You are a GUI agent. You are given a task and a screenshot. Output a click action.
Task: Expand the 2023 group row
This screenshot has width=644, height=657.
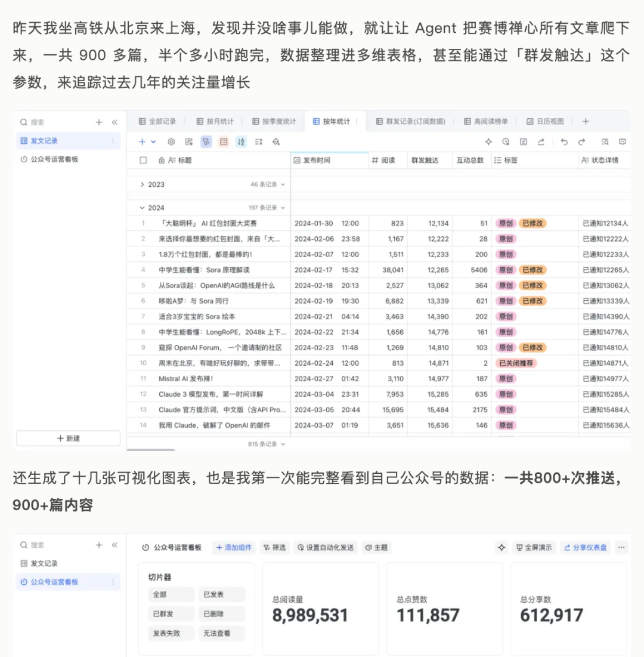pos(142,184)
